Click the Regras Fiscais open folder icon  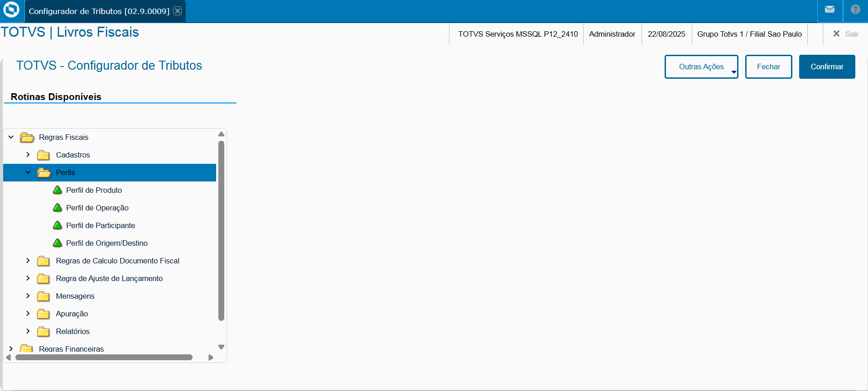tap(27, 137)
